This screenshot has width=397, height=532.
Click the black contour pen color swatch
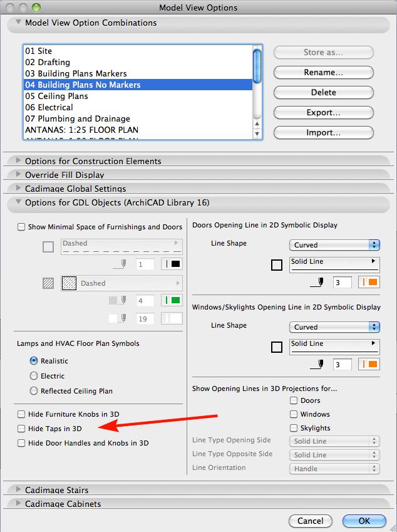172,264
